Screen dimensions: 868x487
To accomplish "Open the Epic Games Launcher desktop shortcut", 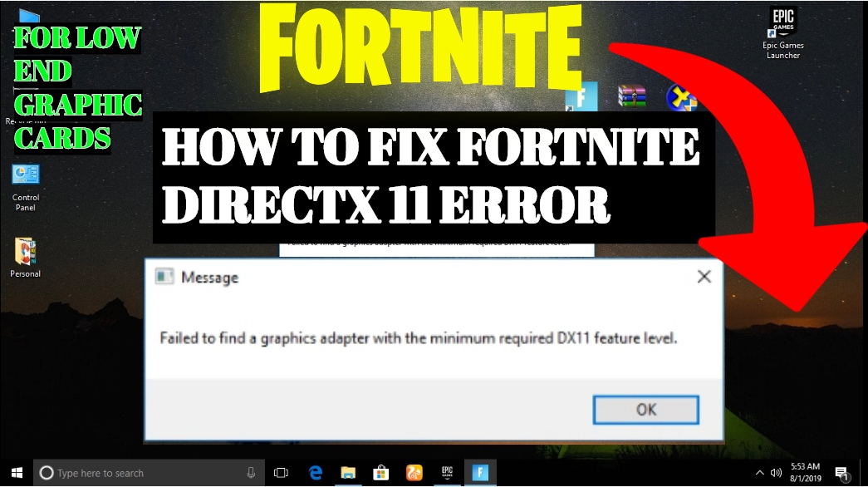I will (x=782, y=33).
